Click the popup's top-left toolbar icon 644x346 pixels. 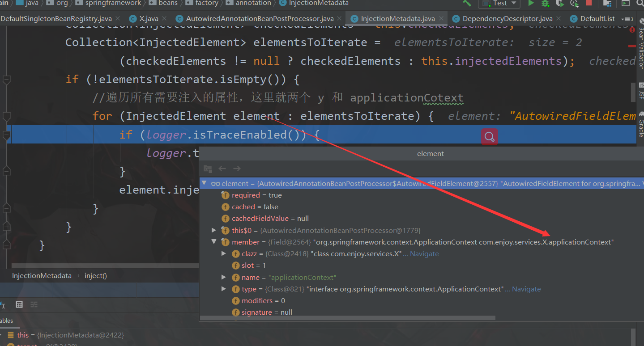[x=208, y=169]
